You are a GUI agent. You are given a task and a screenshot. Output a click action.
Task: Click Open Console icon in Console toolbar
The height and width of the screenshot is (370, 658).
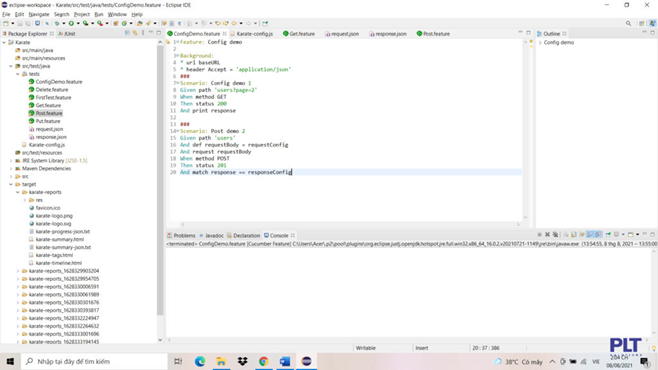pyautogui.click(x=631, y=235)
